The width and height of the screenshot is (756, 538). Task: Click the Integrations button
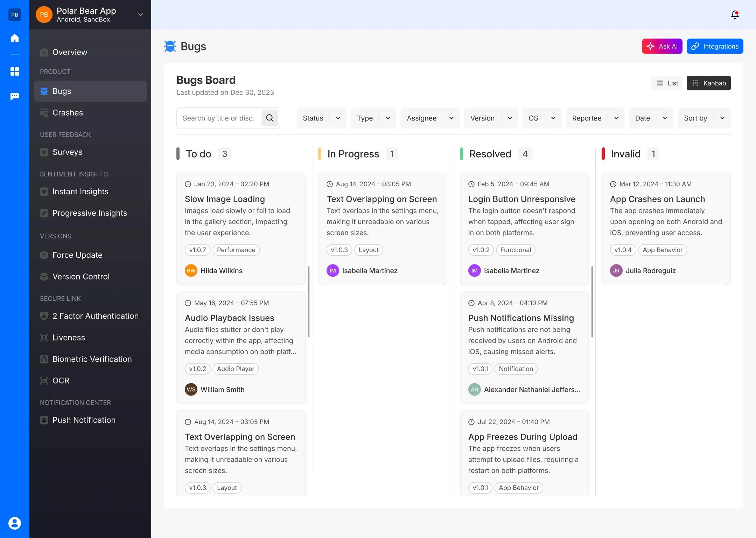pyautogui.click(x=715, y=46)
